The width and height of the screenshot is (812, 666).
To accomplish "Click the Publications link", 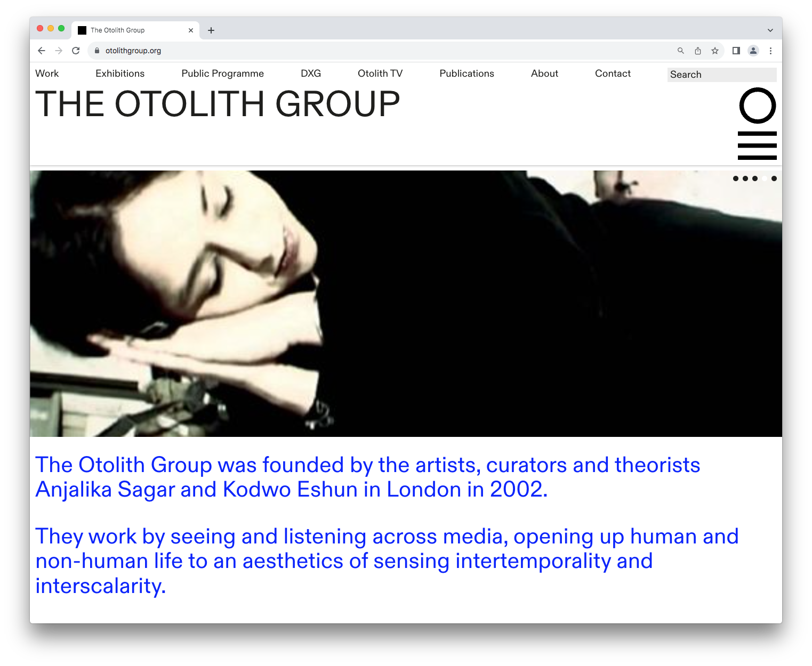I will click(x=467, y=74).
